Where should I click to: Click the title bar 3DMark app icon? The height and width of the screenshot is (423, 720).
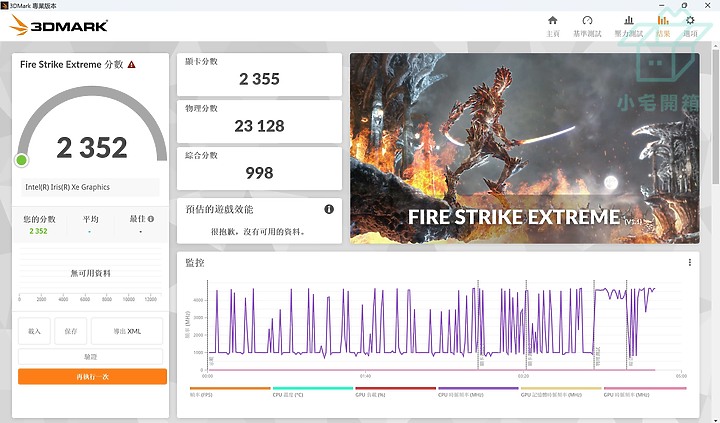[x=5, y=6]
